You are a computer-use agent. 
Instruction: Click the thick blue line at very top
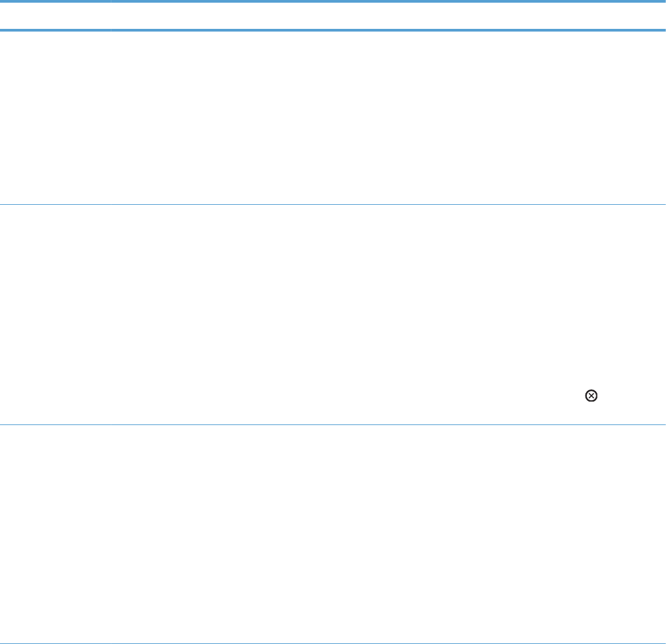pyautogui.click(x=333, y=1)
